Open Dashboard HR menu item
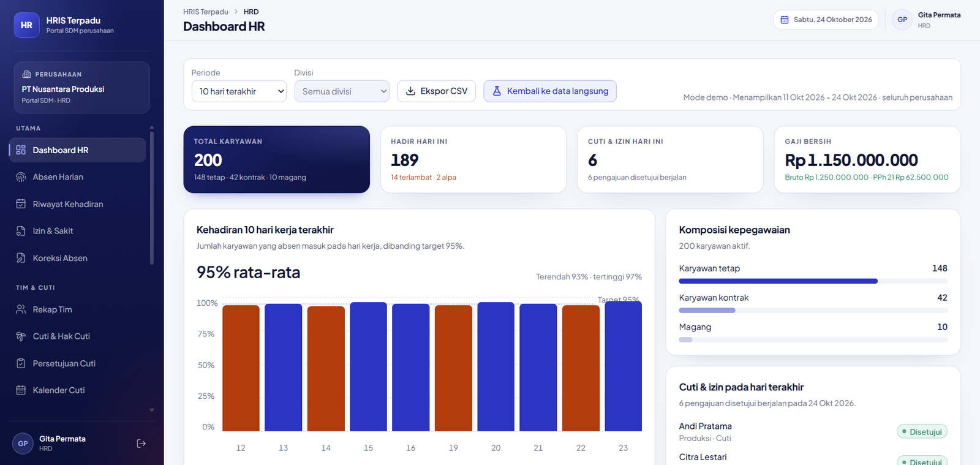 (x=77, y=150)
